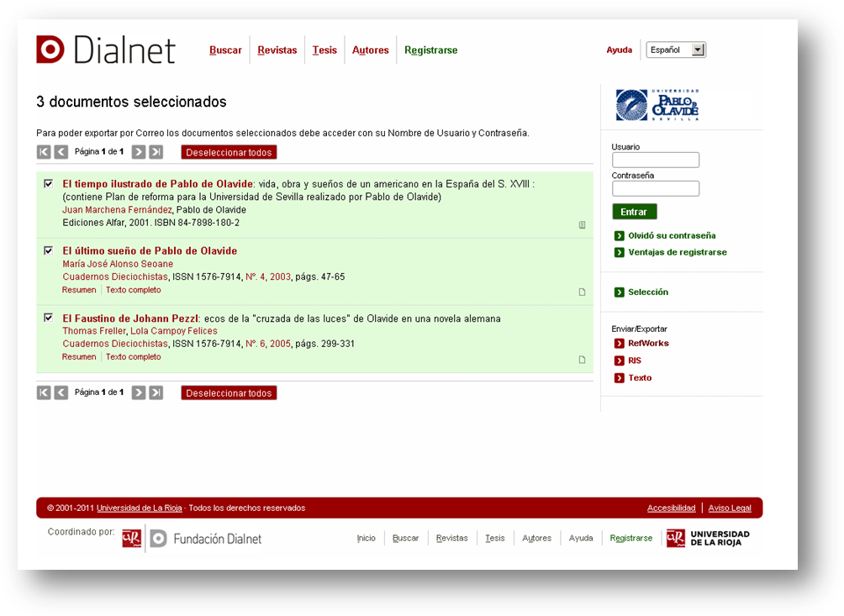
Task: Open Universidad de La Rioja copyright link
Action: coord(140,508)
